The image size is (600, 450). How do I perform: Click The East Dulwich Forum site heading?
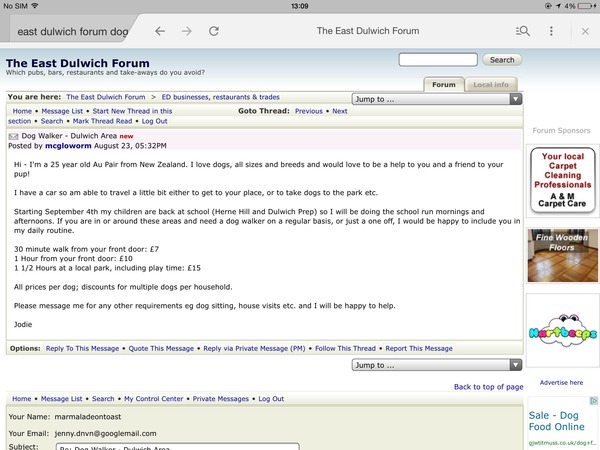[78, 63]
